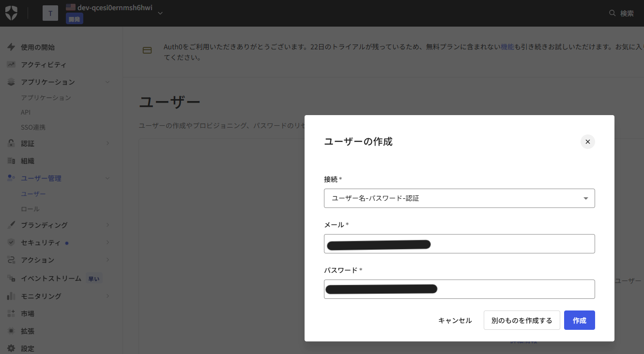Focus the パスワード input field

(459, 289)
